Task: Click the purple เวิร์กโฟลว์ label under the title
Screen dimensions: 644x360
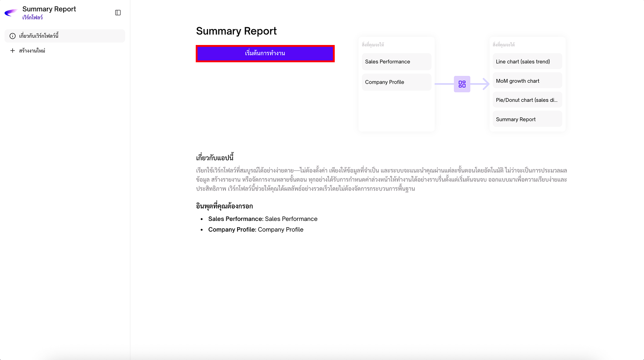Action: (x=32, y=18)
